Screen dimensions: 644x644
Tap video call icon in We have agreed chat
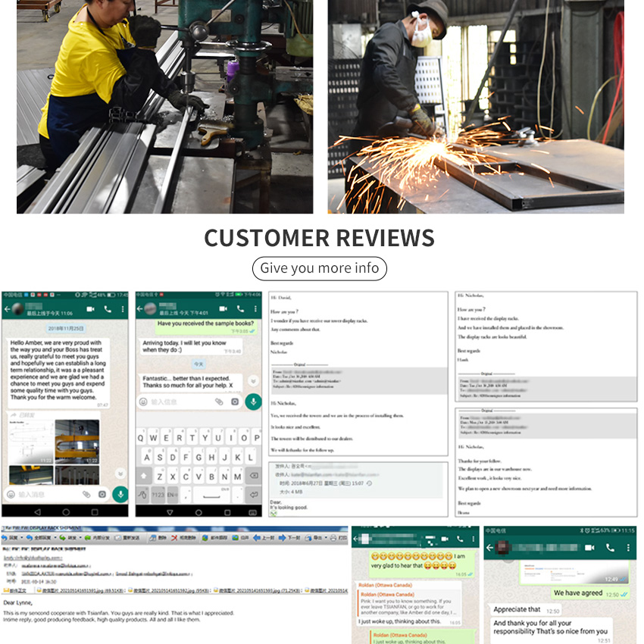point(589,548)
